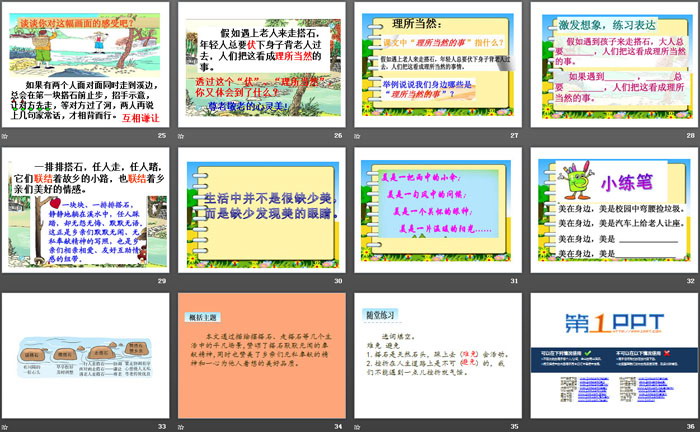Viewport: 700px width, 432px height.
Task: Click animation star icon under slide 25
Action: 5,136
